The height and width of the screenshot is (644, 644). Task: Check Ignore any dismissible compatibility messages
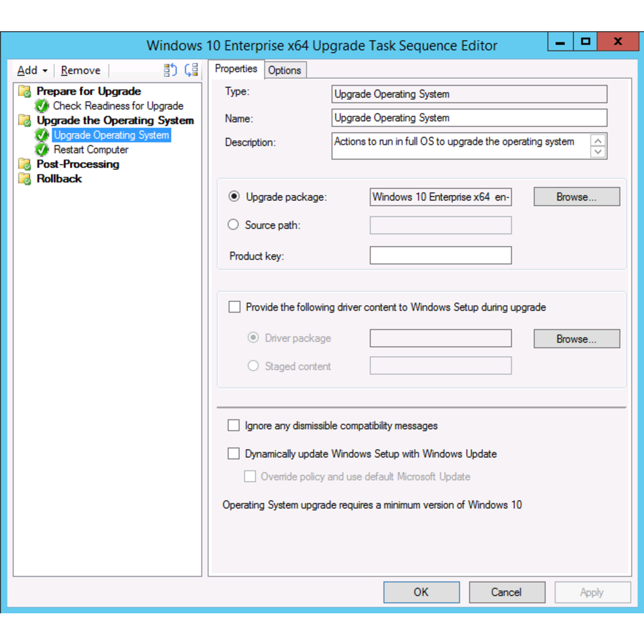(233, 426)
